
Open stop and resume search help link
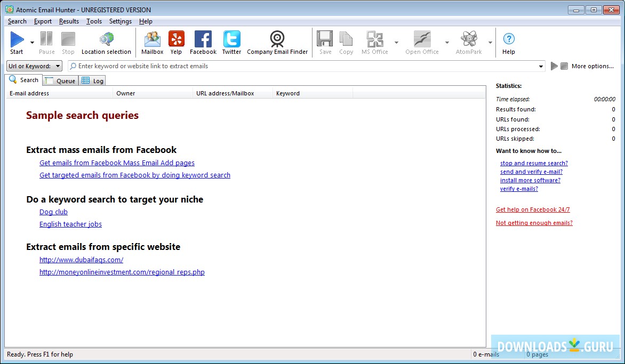[534, 163]
